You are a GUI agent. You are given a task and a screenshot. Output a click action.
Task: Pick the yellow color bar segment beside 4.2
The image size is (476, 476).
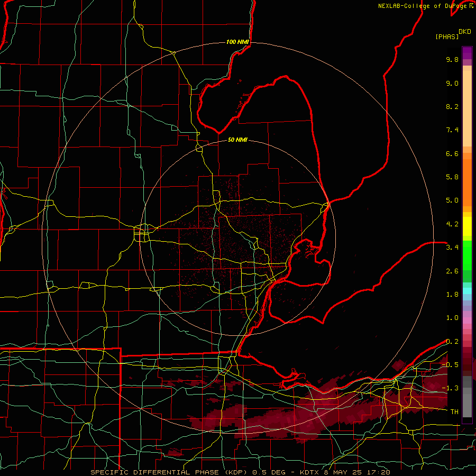(x=467, y=226)
